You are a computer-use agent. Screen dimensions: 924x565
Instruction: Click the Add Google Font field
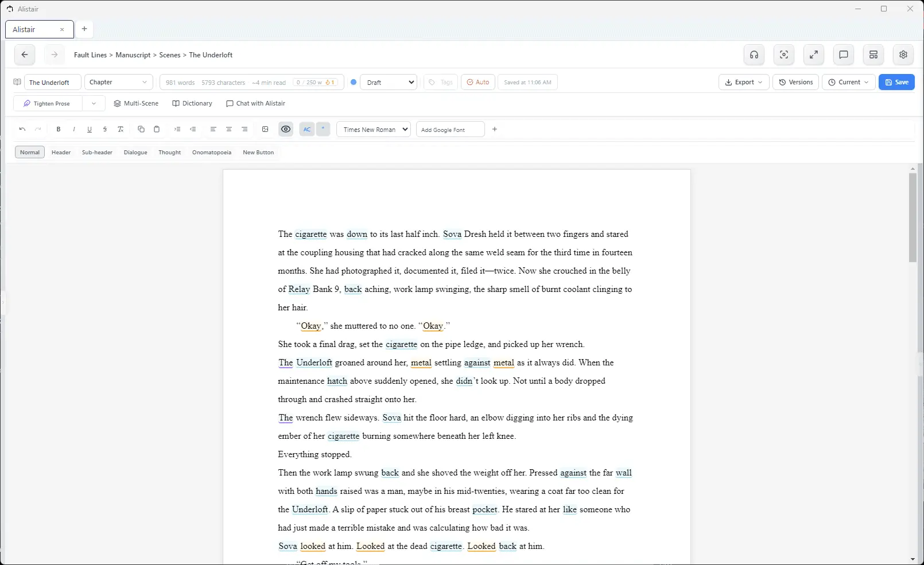pos(451,130)
